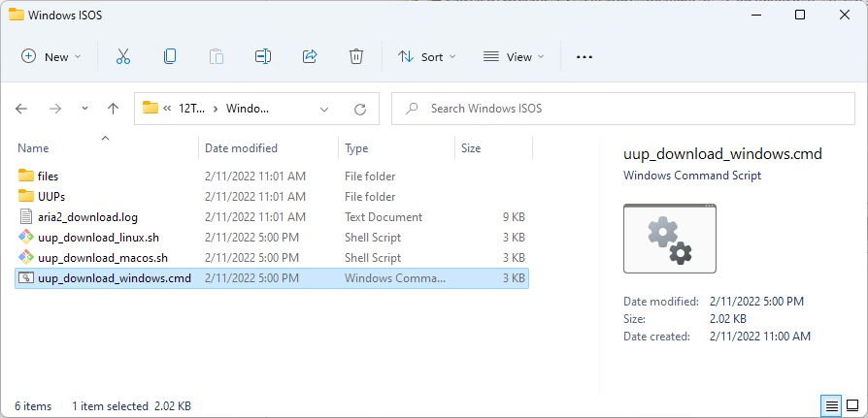Click the Rename icon in toolbar
Image resolution: width=868 pixels, height=418 pixels.
(x=262, y=57)
